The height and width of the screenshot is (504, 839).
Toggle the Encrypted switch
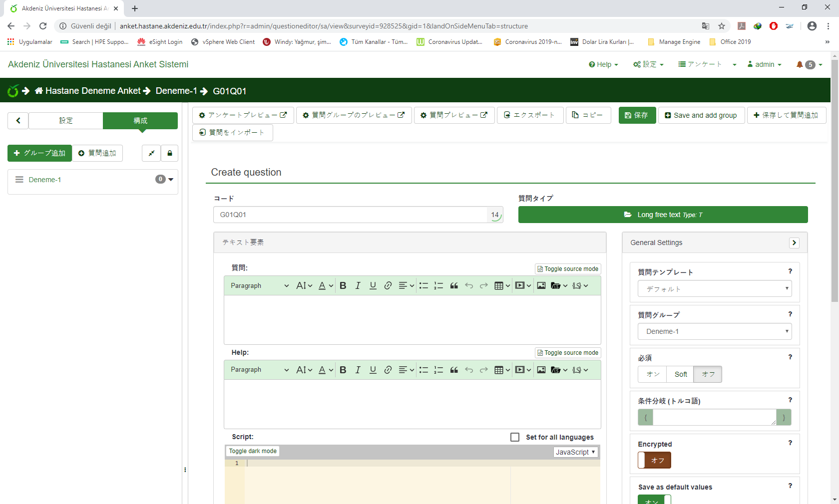click(x=654, y=460)
